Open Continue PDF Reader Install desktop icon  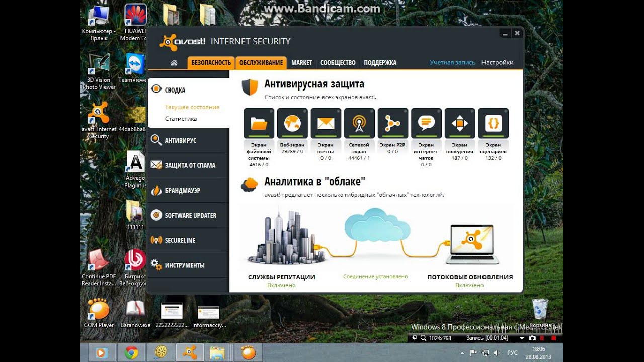tap(99, 267)
